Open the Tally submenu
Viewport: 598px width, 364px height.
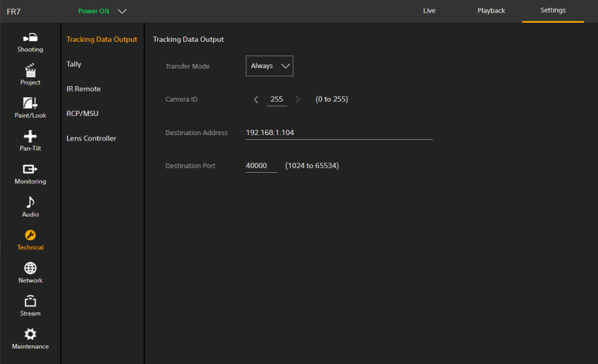point(74,64)
